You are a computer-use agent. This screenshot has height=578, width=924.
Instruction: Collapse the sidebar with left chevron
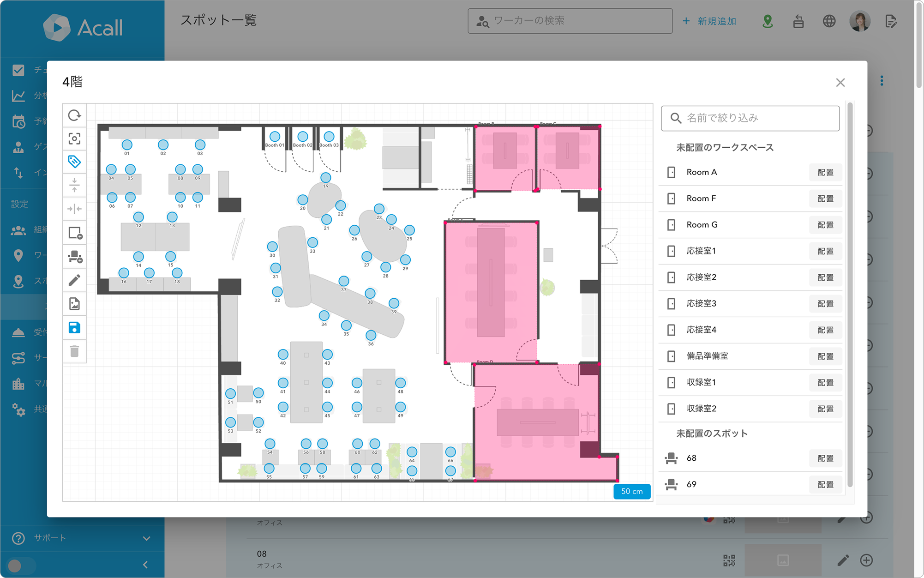coord(145,565)
